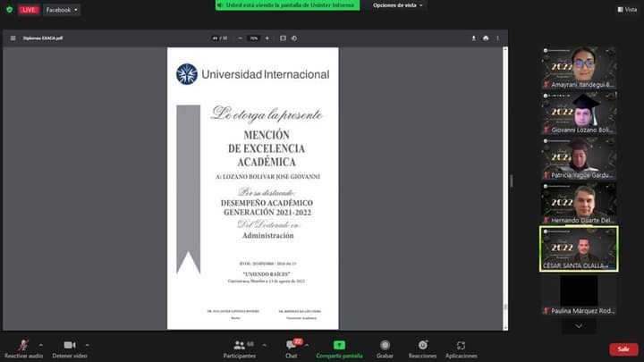Click the muted mic icon on Paulina tile

[546, 311]
